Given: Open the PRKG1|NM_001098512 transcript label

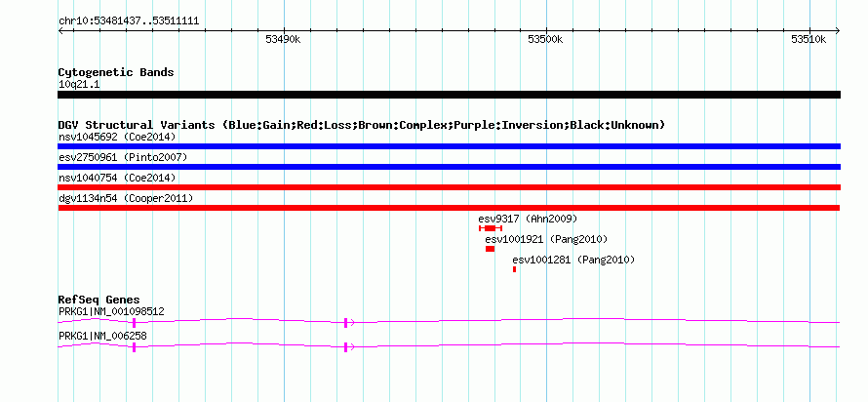Looking at the screenshot, I should pyautogui.click(x=111, y=311).
